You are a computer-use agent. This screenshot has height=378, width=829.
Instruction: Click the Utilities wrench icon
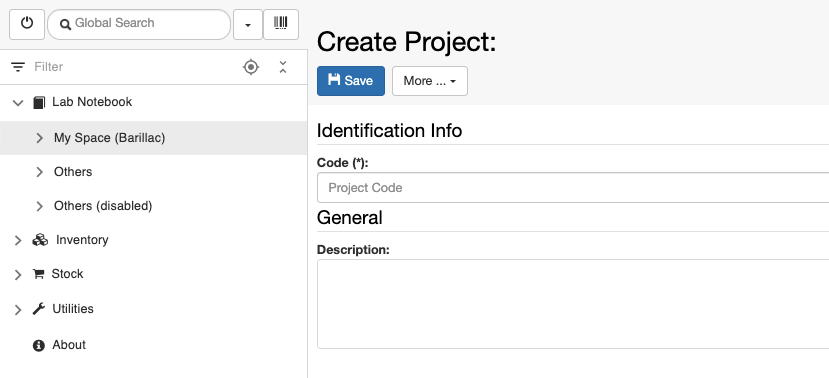point(39,309)
